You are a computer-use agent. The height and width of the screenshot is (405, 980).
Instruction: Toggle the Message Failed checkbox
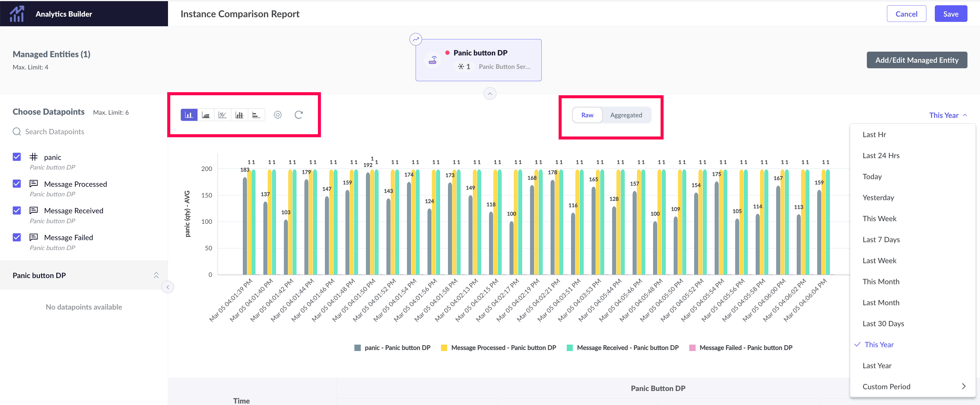(x=17, y=238)
